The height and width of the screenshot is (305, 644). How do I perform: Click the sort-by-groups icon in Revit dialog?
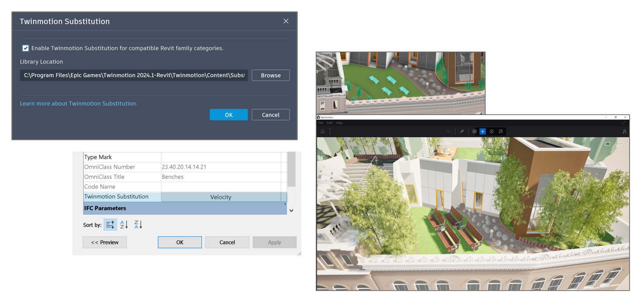[110, 224]
